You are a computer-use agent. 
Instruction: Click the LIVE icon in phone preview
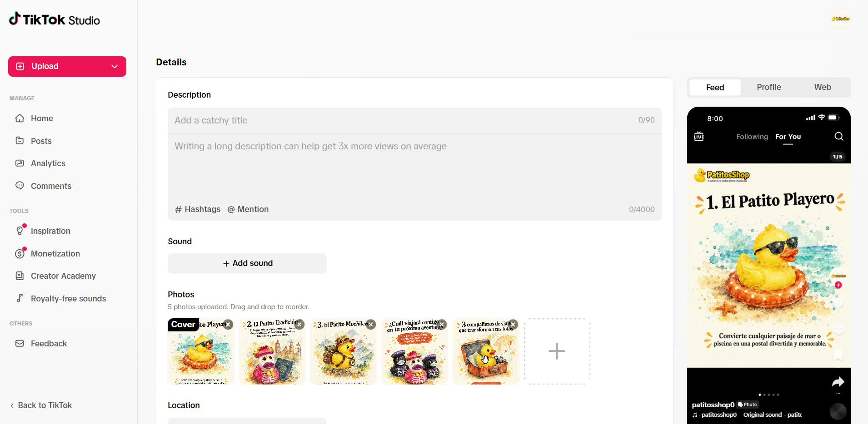pos(699,137)
